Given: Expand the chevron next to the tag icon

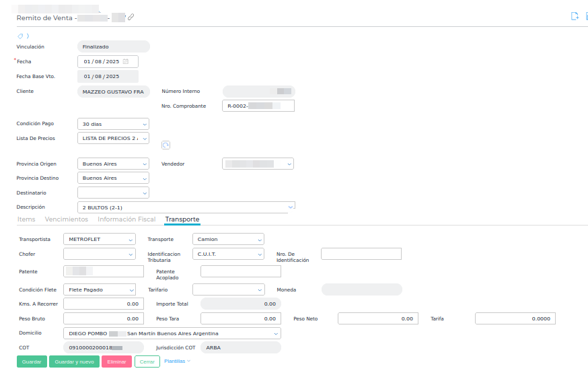Looking at the screenshot, I should click(28, 36).
